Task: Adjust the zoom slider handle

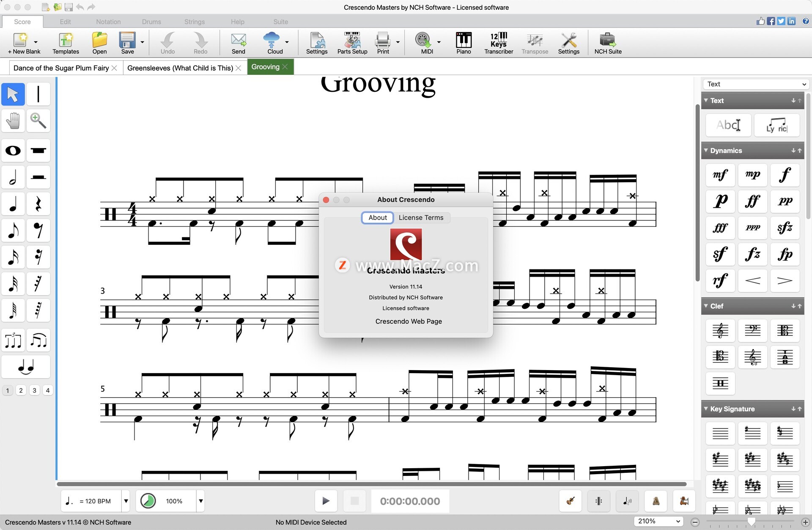Action: pyautogui.click(x=752, y=522)
